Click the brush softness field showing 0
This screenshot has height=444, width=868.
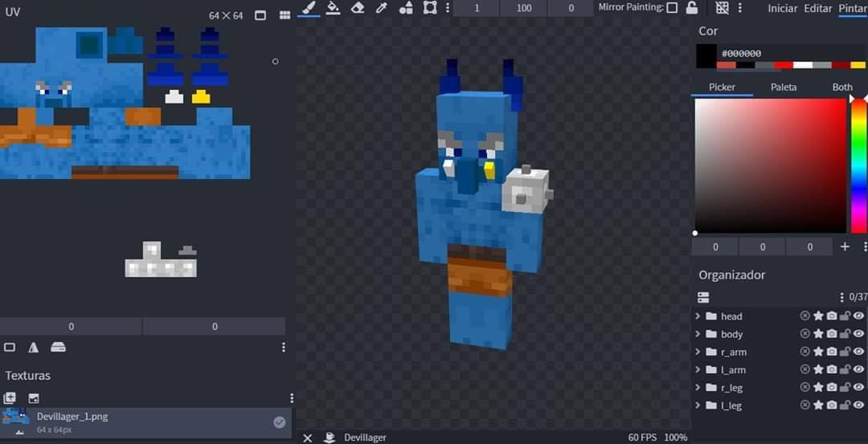571,8
